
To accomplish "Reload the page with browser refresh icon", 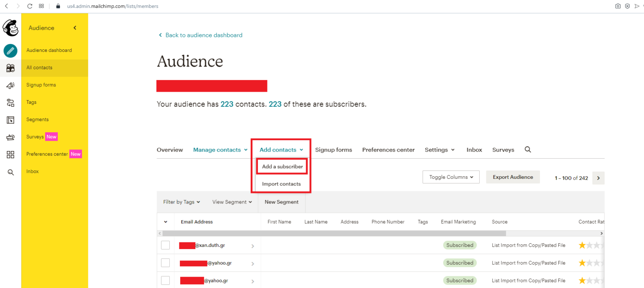I will 30,6.
